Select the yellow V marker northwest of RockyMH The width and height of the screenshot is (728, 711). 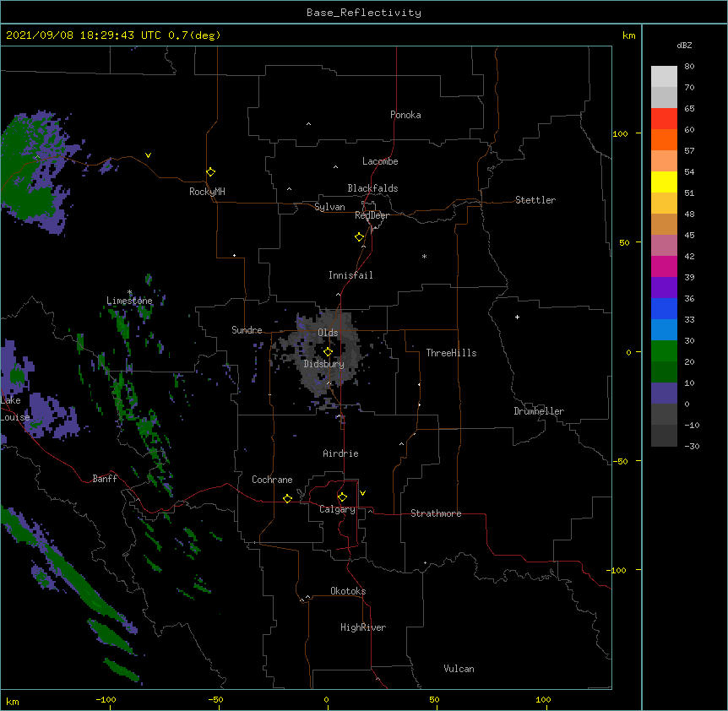(148, 155)
